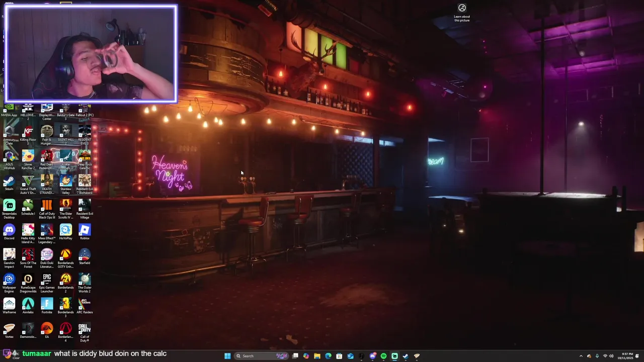Viewport: 644px width, 362px height.
Task: Select the Borderlands GOTY Enhanced icon
Action: pyautogui.click(x=65, y=258)
